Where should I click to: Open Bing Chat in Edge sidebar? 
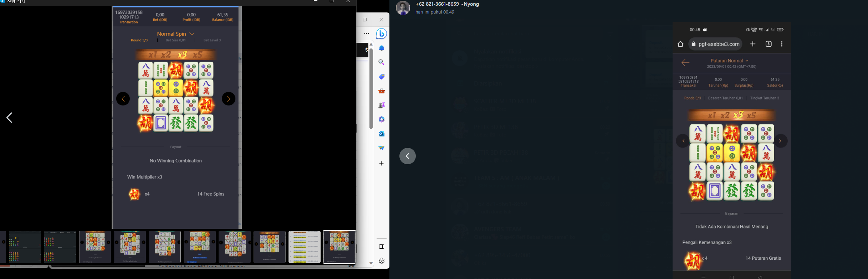pos(381,34)
